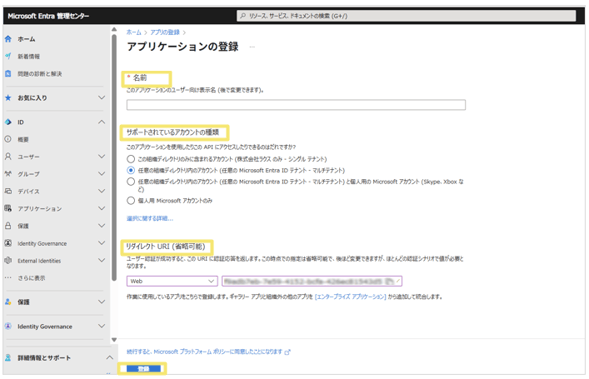Click the Identity Governance icon under ID
This screenshot has width=589, height=379.
coord(8,243)
